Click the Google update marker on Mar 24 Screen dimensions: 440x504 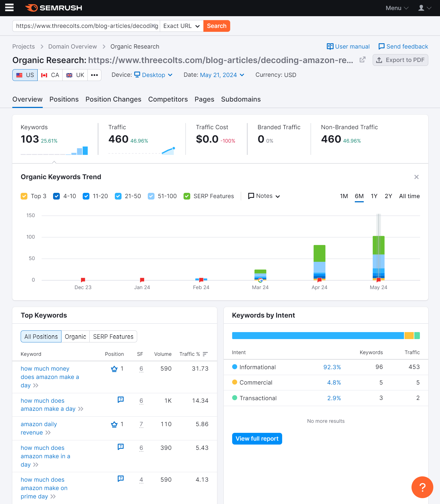260,280
